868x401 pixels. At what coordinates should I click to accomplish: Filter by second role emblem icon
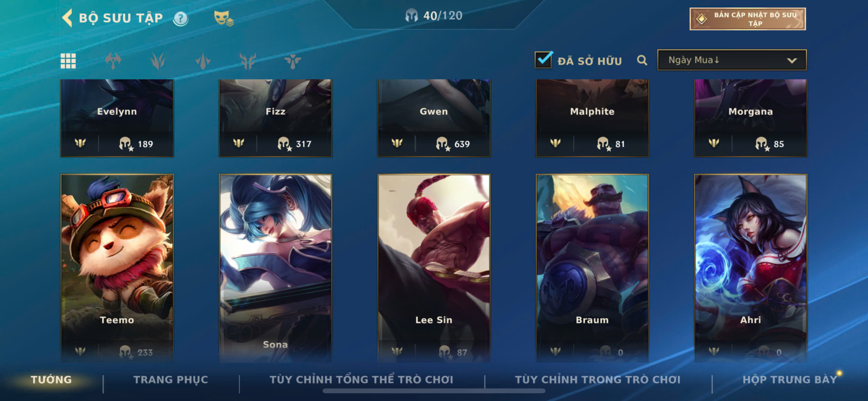point(158,61)
